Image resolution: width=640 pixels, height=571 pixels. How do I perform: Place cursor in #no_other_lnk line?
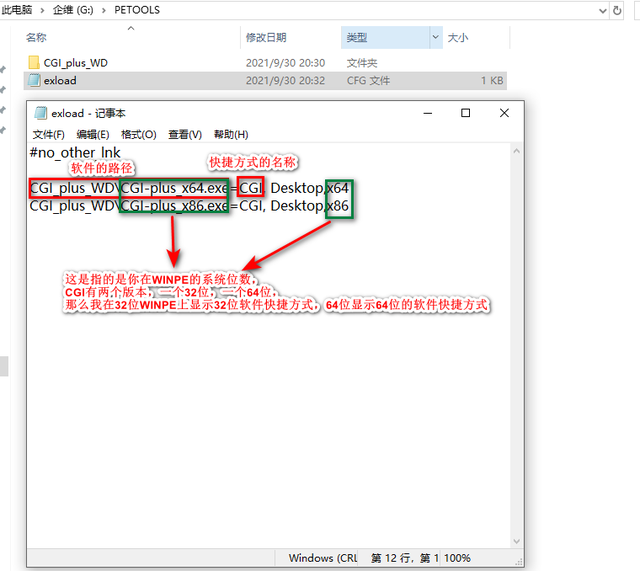(x=75, y=153)
